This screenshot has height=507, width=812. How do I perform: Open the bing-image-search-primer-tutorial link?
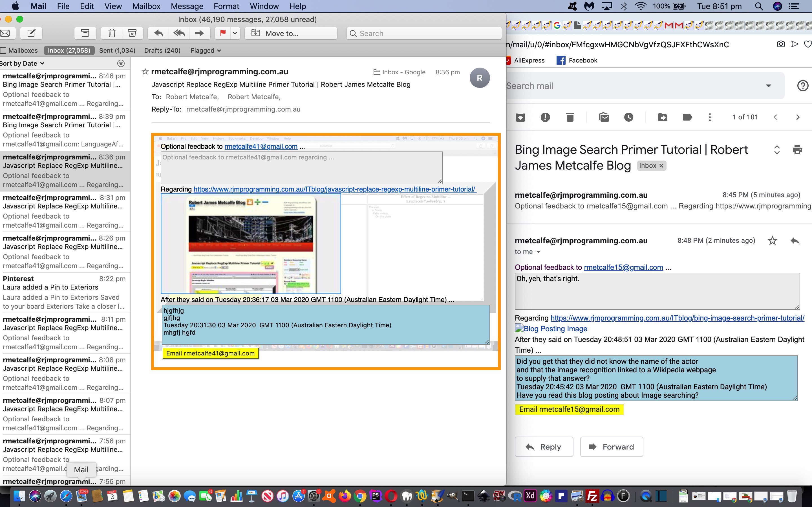(677, 318)
